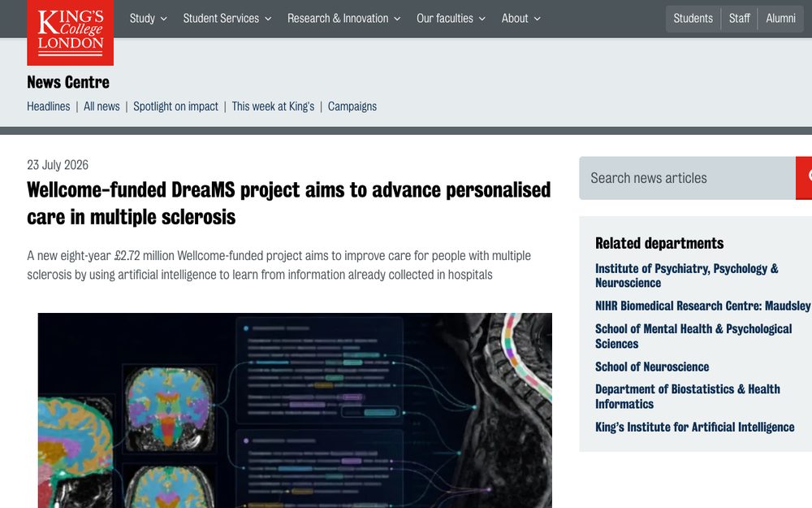Open the Staff portal link
Screen dimensions: 812x508
(739, 19)
